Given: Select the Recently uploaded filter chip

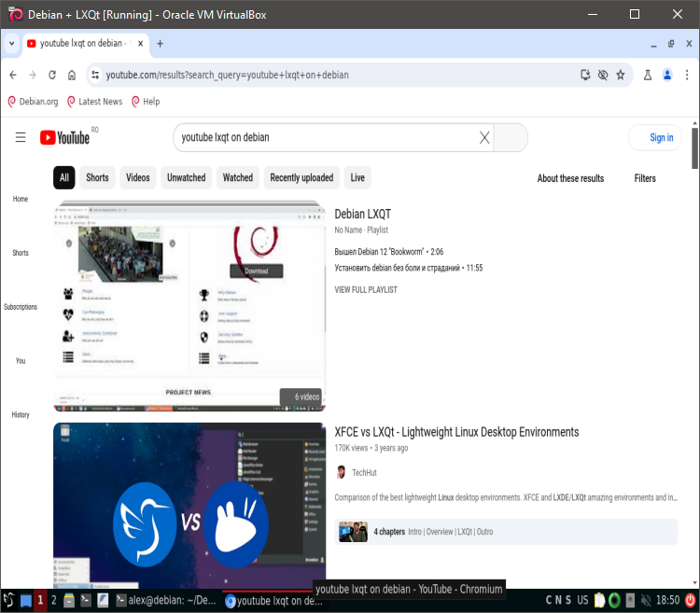Looking at the screenshot, I should coord(301,177).
